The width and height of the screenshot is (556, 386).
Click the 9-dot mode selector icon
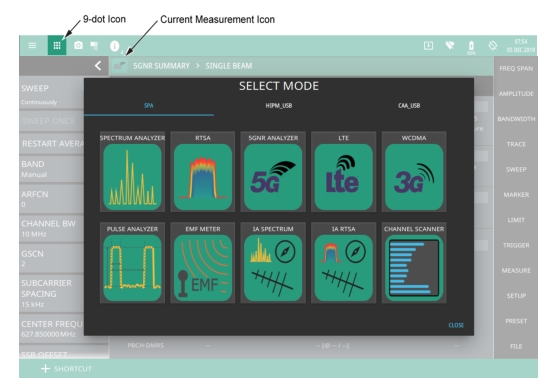click(x=57, y=45)
